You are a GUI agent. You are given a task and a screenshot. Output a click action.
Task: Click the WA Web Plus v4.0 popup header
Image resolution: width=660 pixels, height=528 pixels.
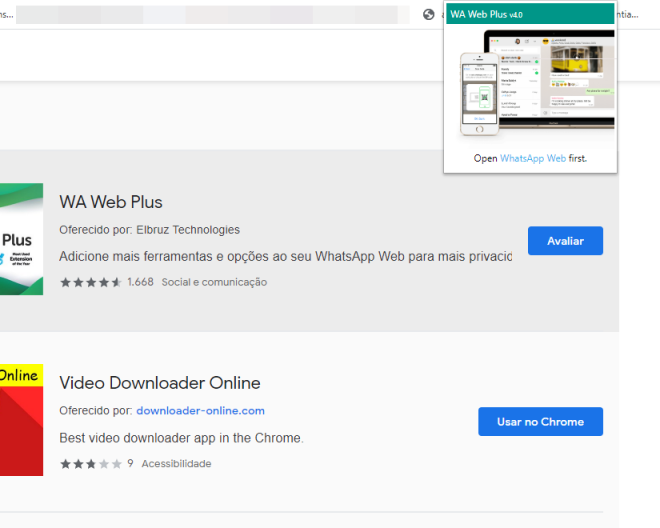click(x=530, y=14)
